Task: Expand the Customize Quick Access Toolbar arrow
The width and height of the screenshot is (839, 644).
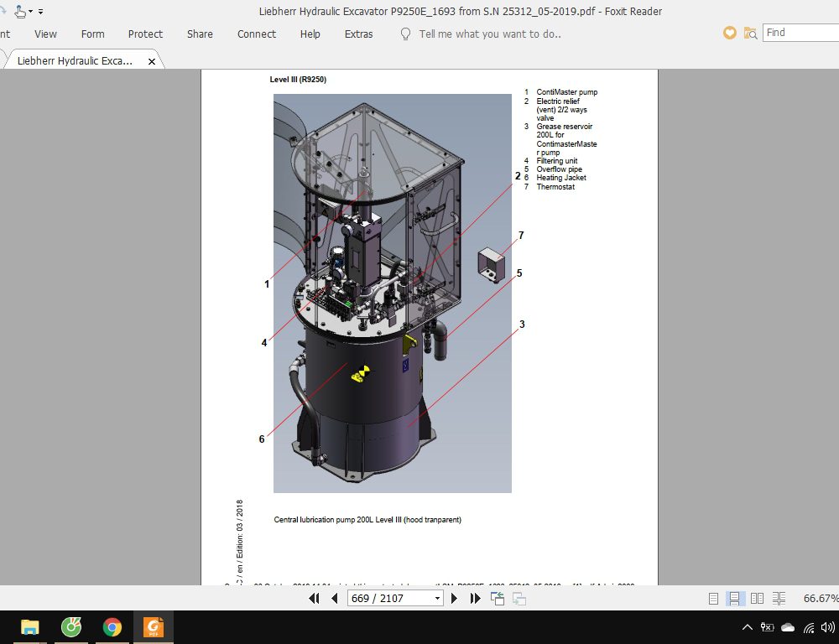Action: pyautogui.click(x=41, y=12)
